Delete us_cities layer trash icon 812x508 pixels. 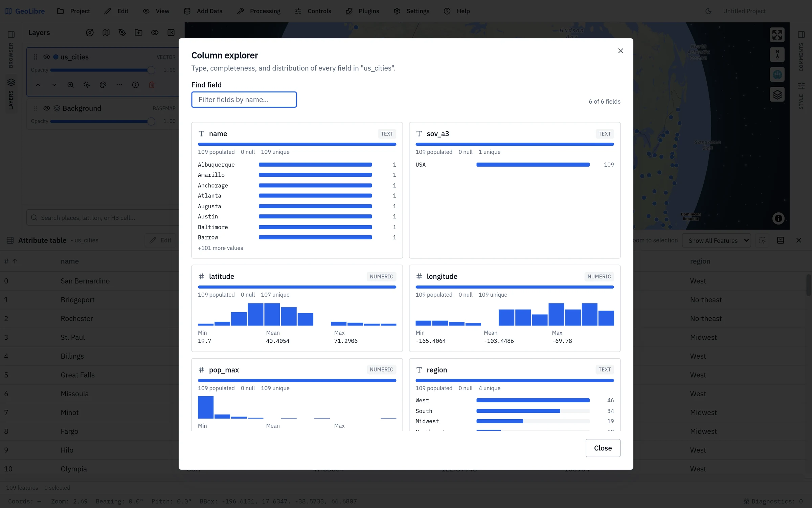152,85
